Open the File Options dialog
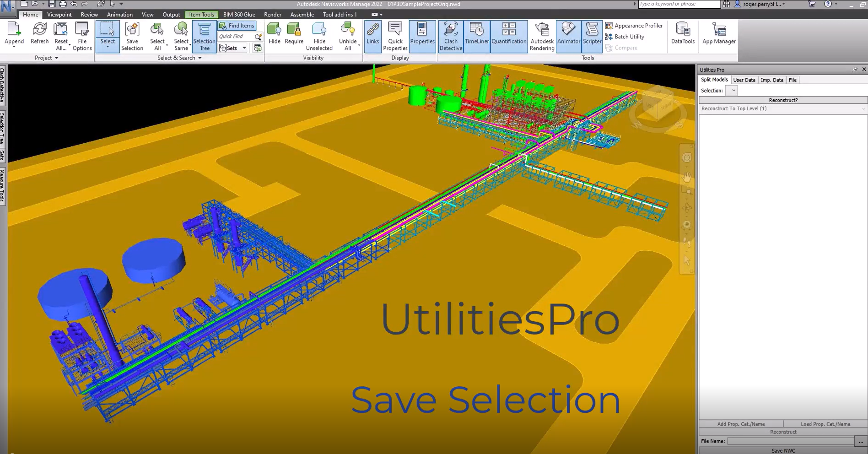868x454 pixels. (x=82, y=36)
